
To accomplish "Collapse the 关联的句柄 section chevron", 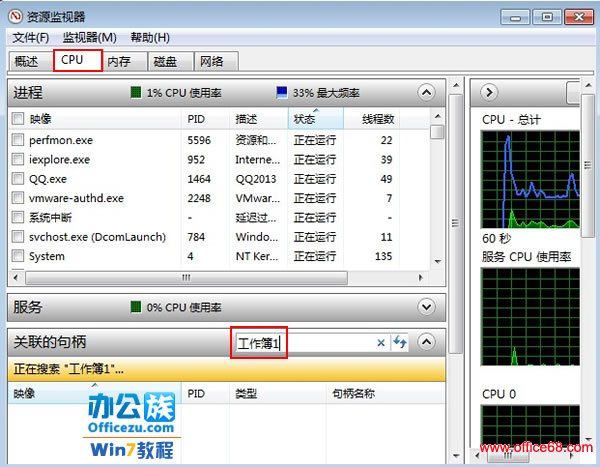I will click(426, 341).
